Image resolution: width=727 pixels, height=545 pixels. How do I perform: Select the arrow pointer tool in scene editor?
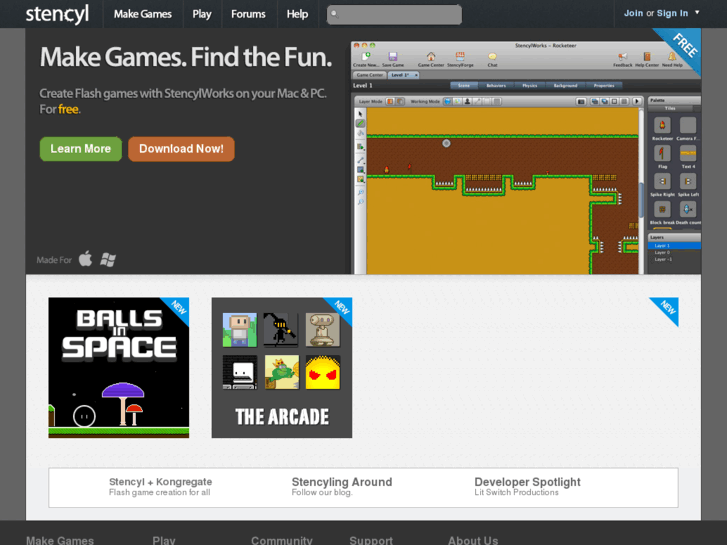[x=360, y=114]
